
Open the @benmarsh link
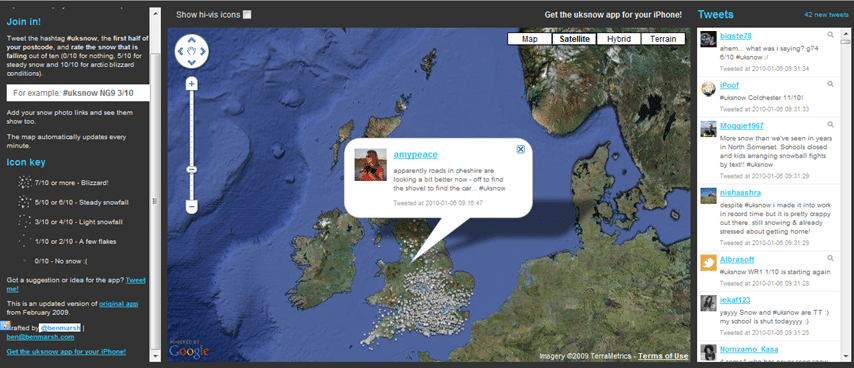point(60,328)
